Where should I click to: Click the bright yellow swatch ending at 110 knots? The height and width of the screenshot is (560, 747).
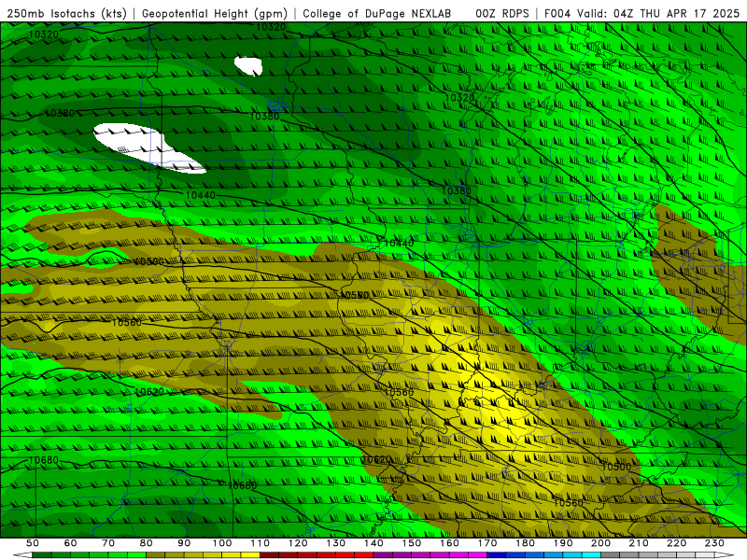(x=250, y=555)
